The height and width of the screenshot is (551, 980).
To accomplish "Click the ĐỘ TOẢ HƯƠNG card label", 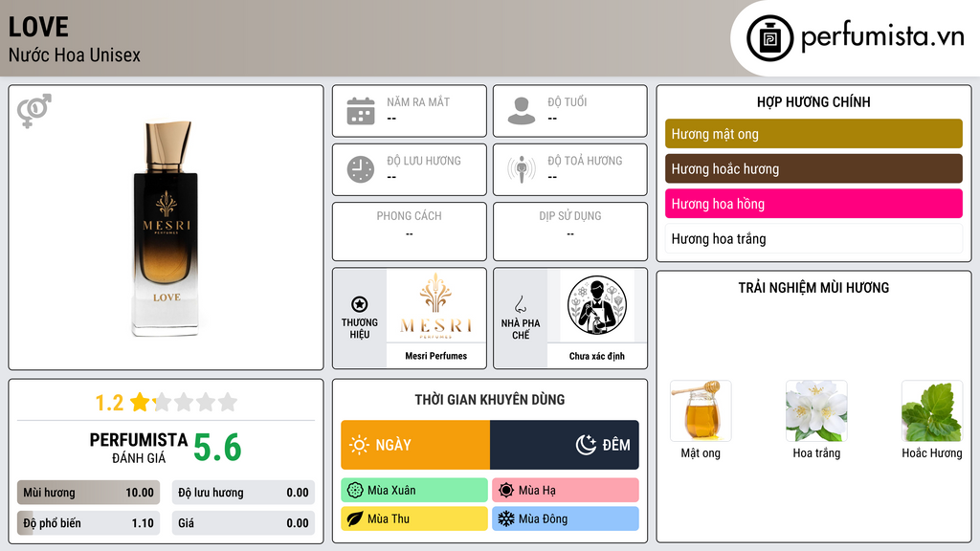I will tap(585, 161).
